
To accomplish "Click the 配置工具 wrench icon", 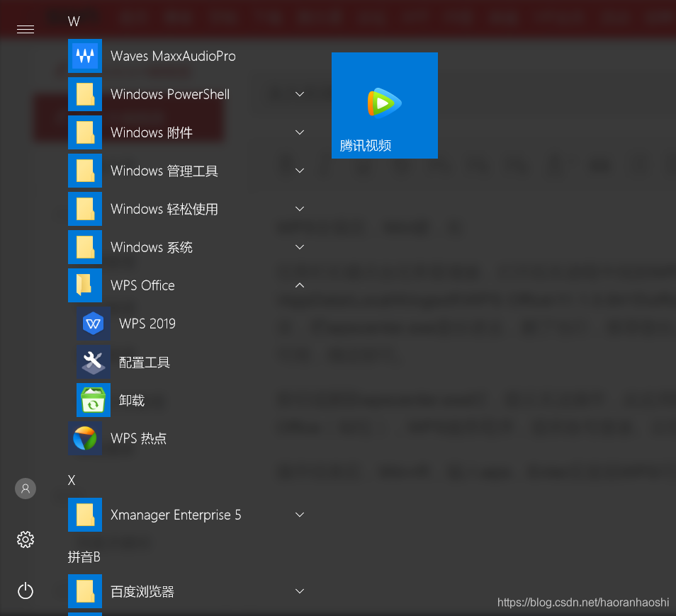I will coord(94,362).
